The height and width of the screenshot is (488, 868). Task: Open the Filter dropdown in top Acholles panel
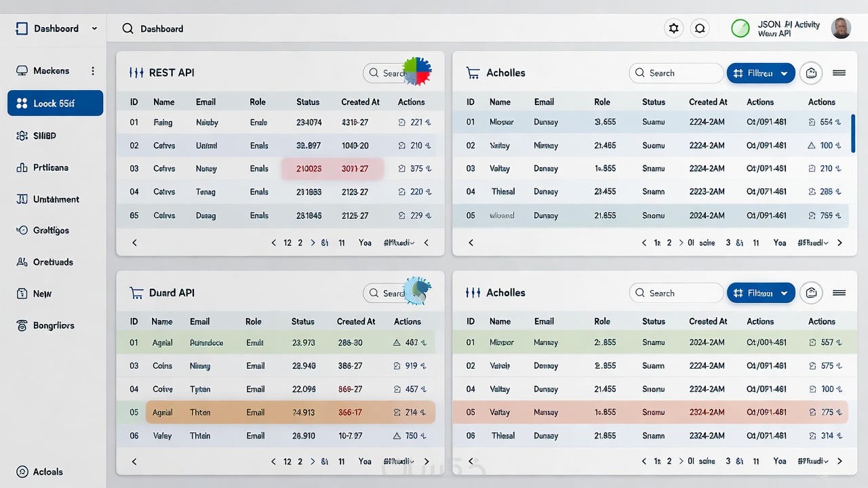(x=761, y=73)
